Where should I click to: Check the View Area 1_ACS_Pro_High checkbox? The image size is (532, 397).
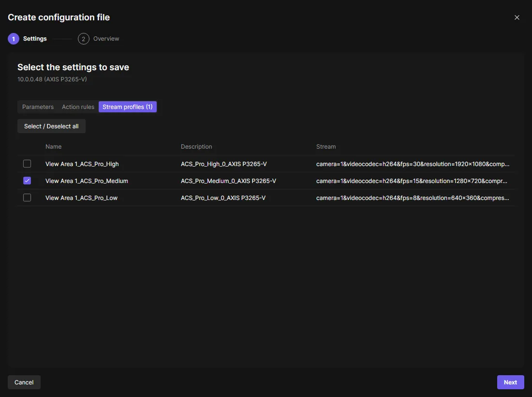[27, 164]
